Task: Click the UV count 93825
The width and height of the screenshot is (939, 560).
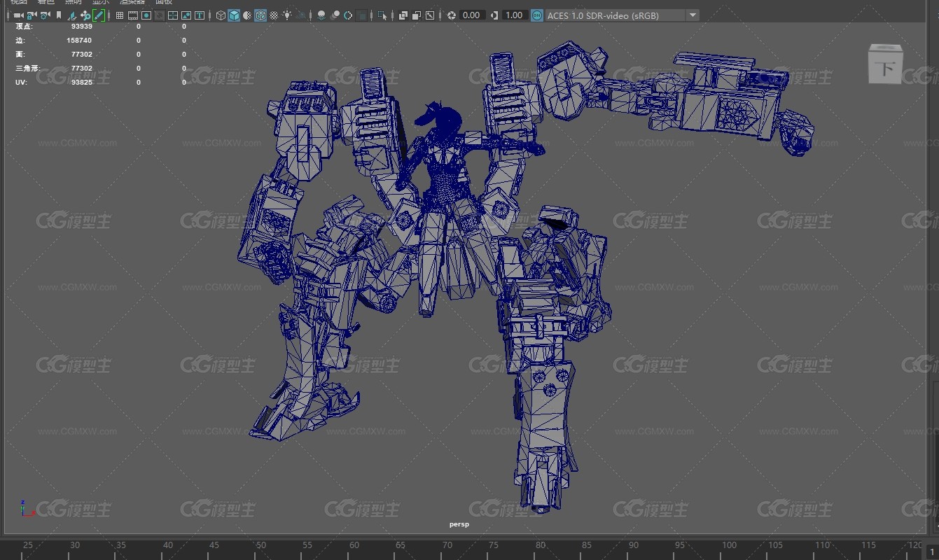Action: tap(82, 82)
